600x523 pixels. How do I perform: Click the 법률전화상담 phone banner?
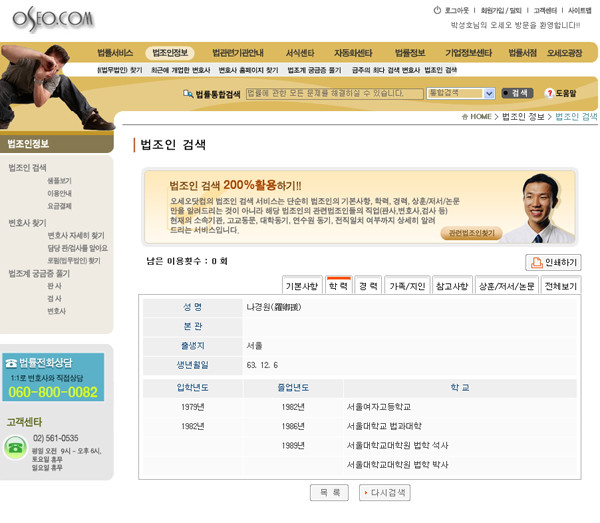pos(53,378)
